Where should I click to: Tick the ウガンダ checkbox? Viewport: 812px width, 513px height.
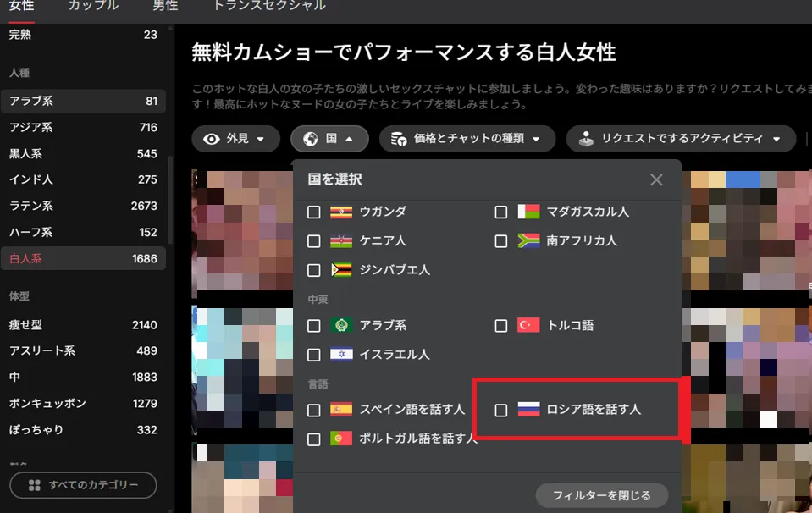[x=314, y=212]
